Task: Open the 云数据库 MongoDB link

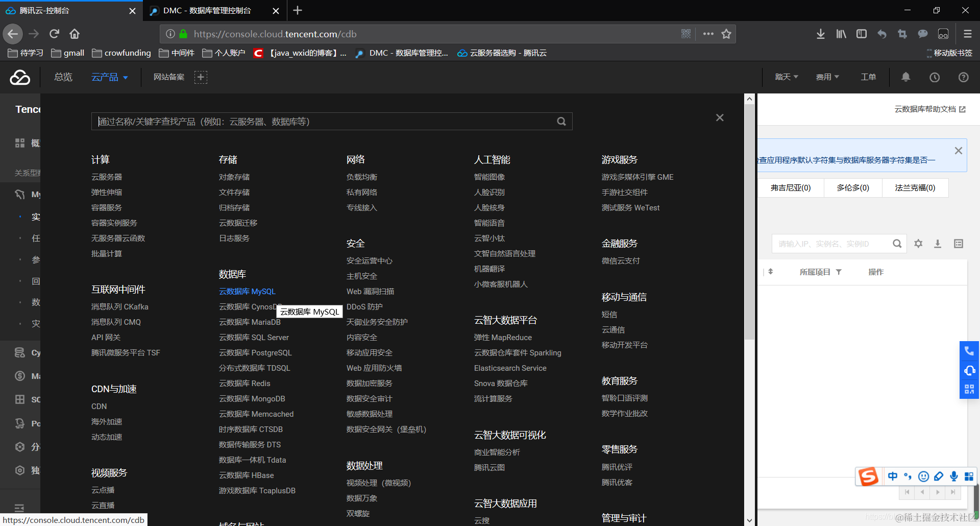Action: point(252,399)
